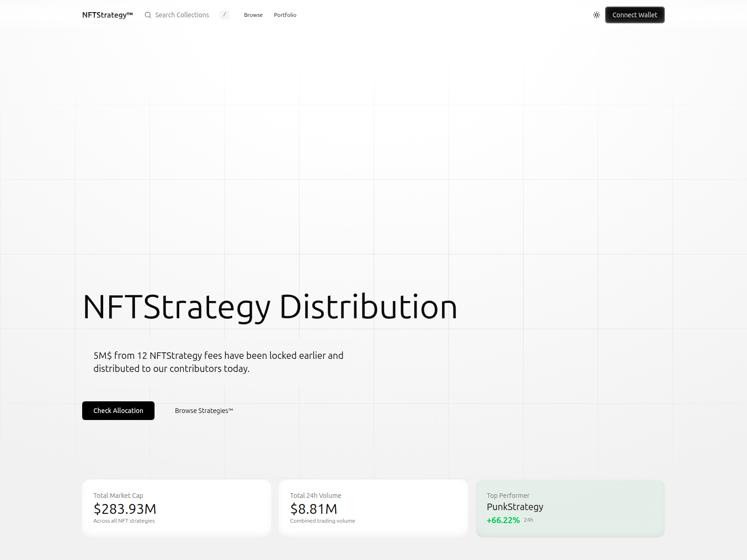Click the Check Allocation button
This screenshot has height=560, width=747.
click(118, 411)
